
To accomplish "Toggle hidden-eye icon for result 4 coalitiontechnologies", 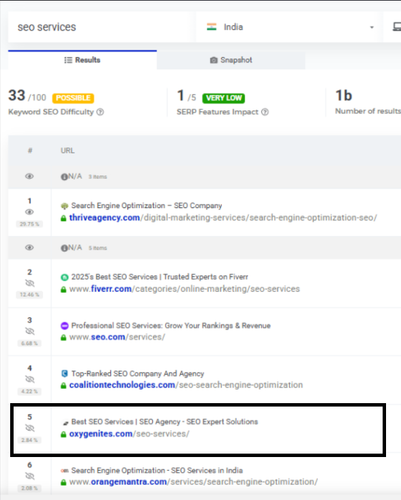I will point(30,379).
